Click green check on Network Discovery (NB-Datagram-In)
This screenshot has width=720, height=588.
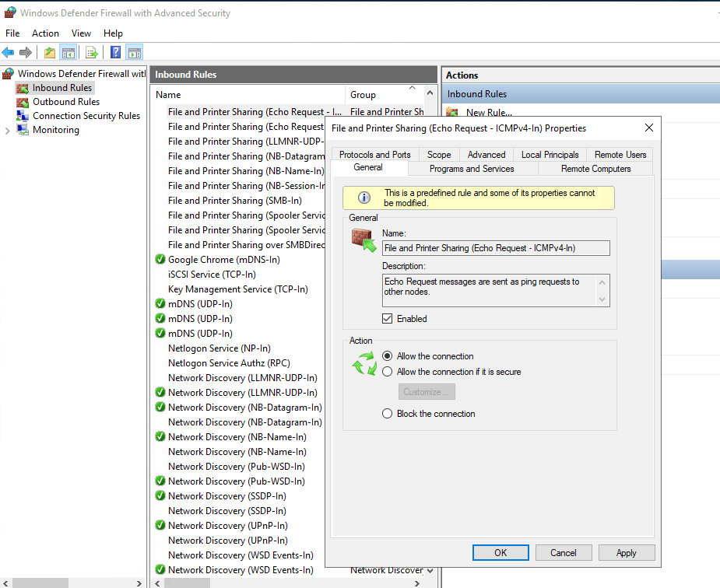160,408
